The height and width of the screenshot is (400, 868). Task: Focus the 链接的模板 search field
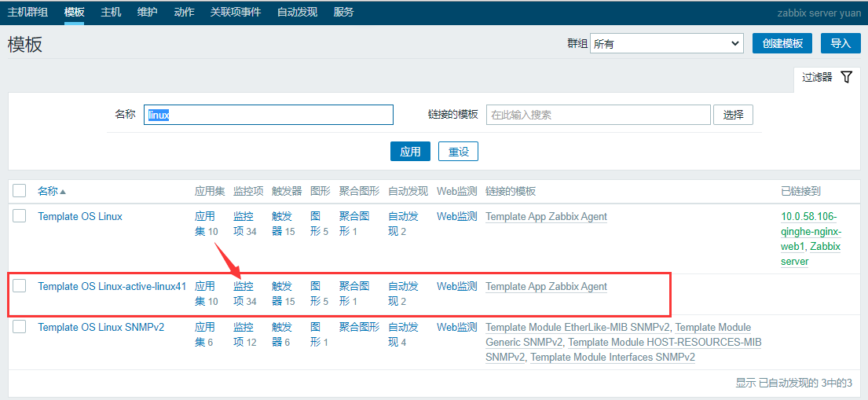click(599, 115)
